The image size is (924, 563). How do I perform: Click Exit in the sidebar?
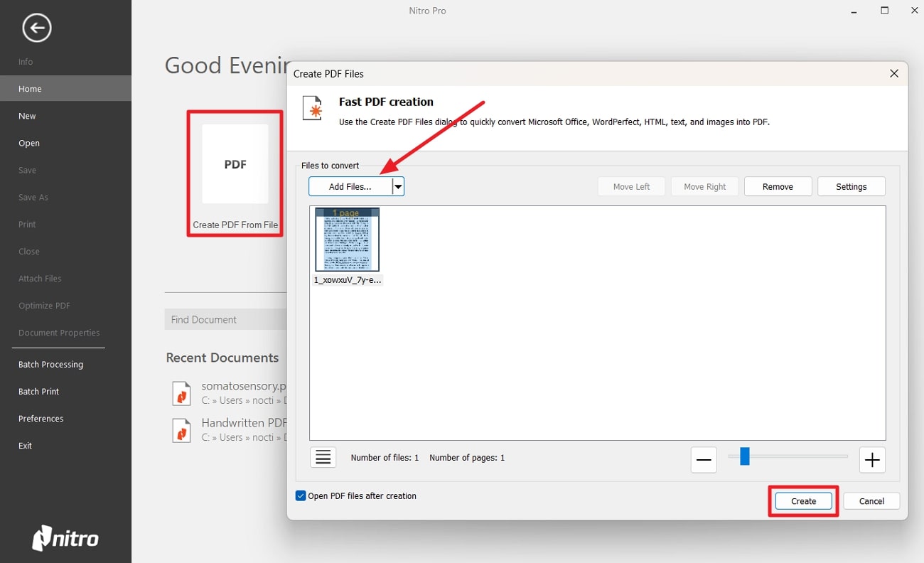25,445
